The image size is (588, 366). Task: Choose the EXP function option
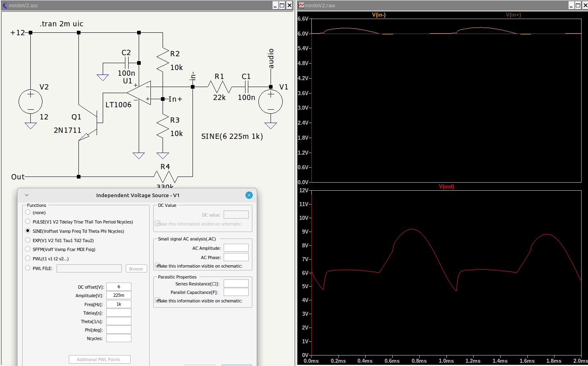point(28,240)
